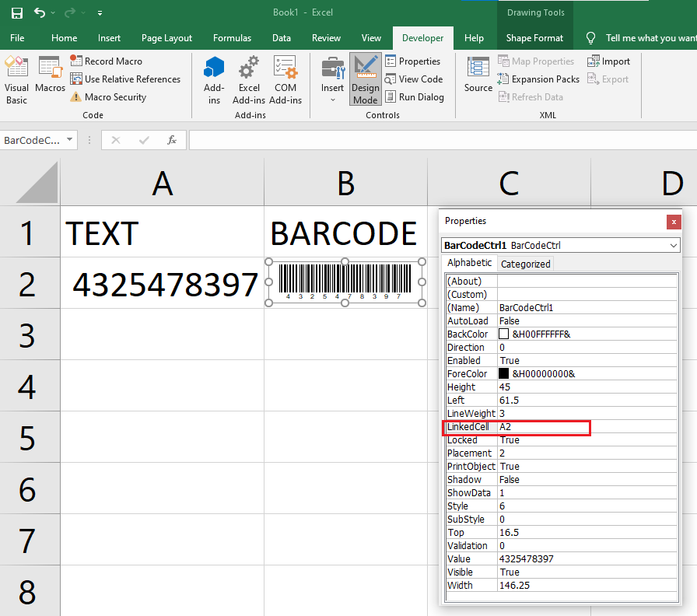
Task: Select cell A2 containing 4325478397
Action: (x=163, y=283)
